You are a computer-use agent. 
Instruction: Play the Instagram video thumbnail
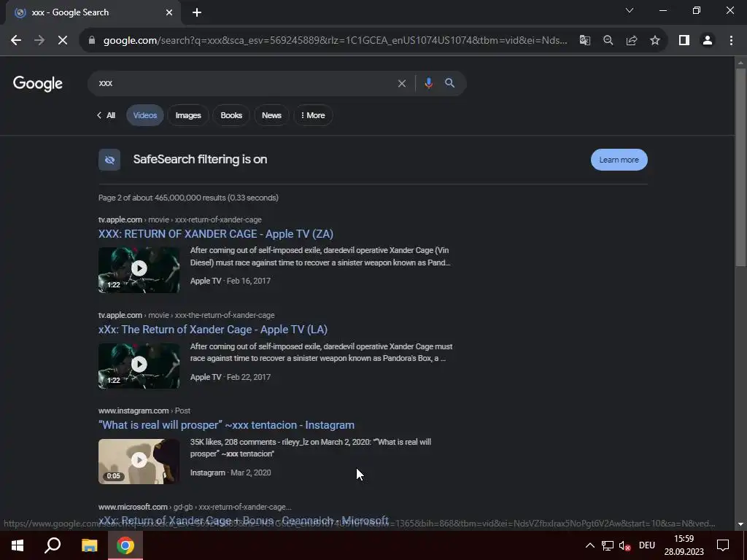click(139, 461)
